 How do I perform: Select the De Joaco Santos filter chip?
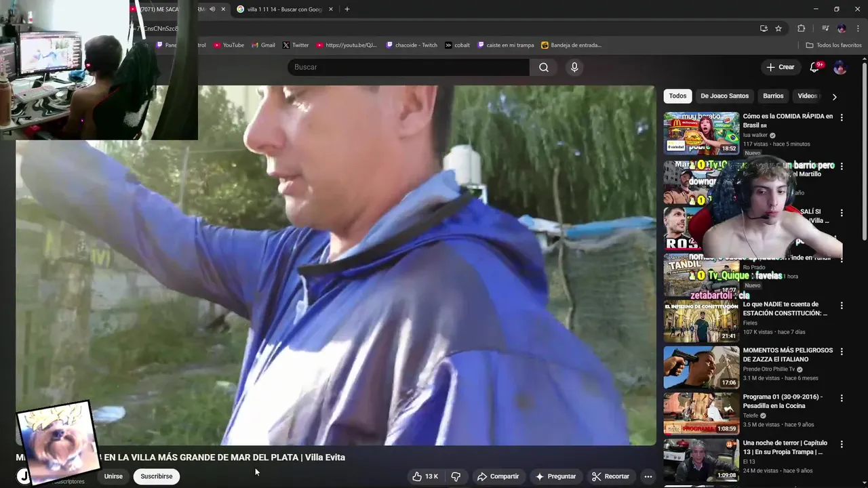(724, 96)
